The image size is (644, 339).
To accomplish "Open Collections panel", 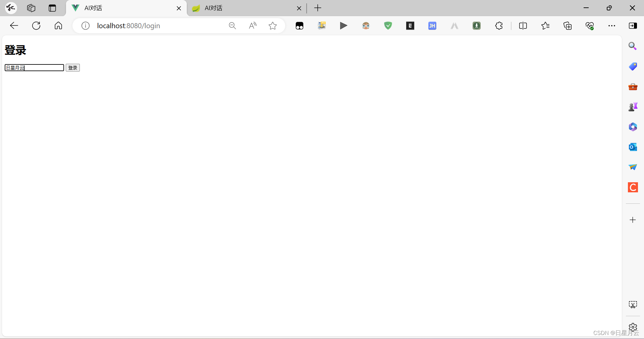I will tap(568, 26).
